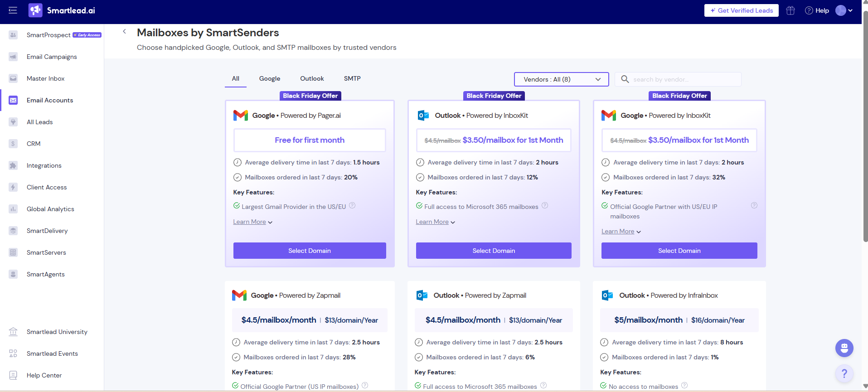Click the Free for first month offer box

point(310,140)
